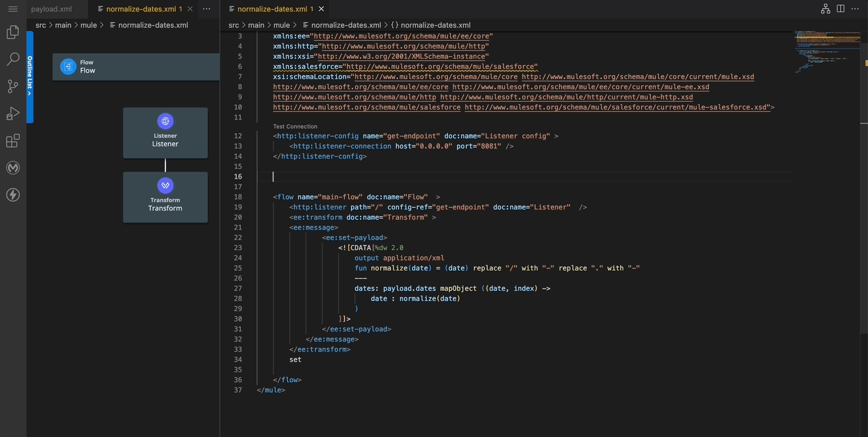The width and height of the screenshot is (868, 437).
Task: Select the Listener node in canvas
Action: click(x=165, y=133)
